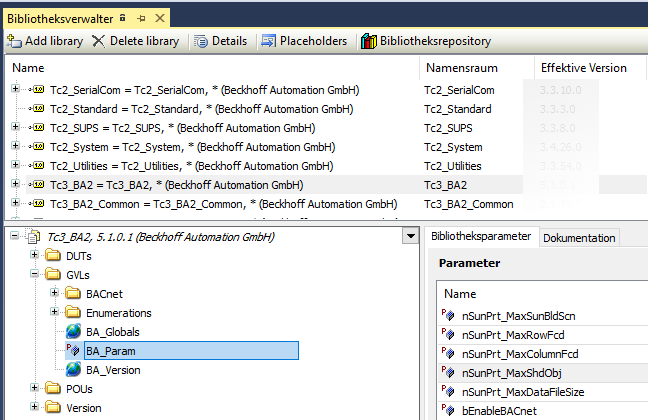Collapse the GVLs folder

[34, 274]
